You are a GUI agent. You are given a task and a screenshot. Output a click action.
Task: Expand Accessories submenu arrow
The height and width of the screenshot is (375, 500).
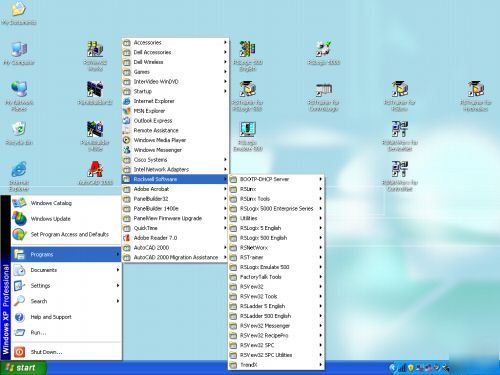point(225,42)
